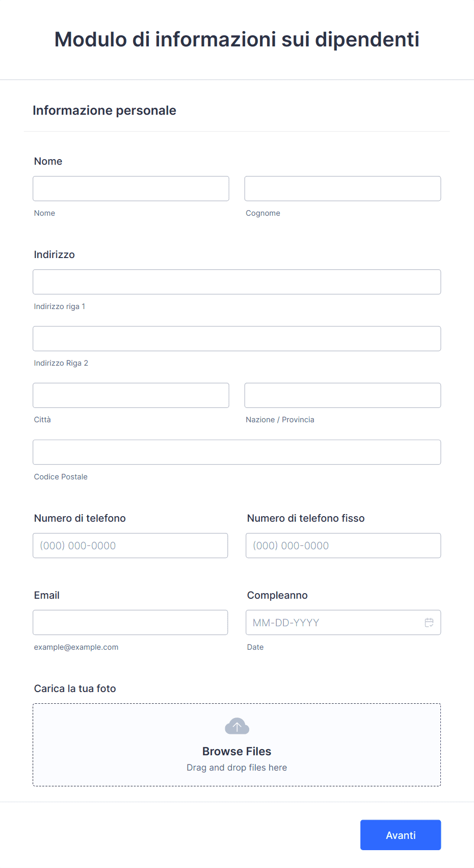Click into the Città field
This screenshot has width=474, height=868.
pyautogui.click(x=131, y=395)
